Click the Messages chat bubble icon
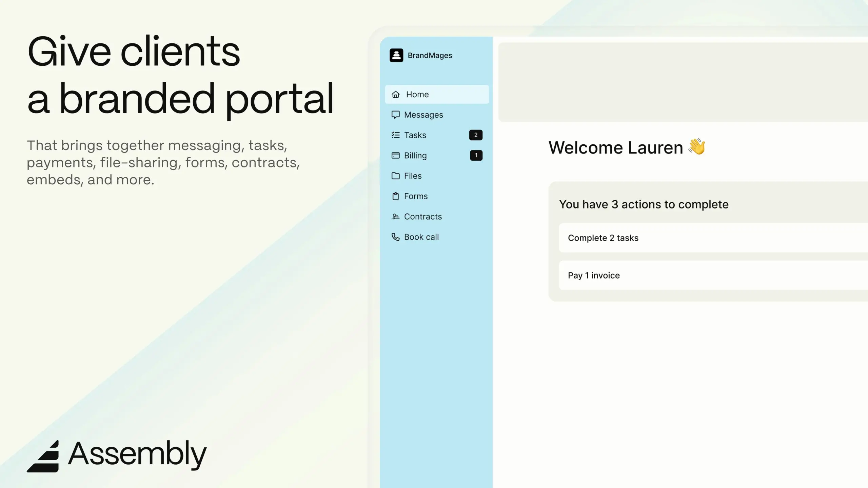The width and height of the screenshot is (868, 488). (x=395, y=115)
